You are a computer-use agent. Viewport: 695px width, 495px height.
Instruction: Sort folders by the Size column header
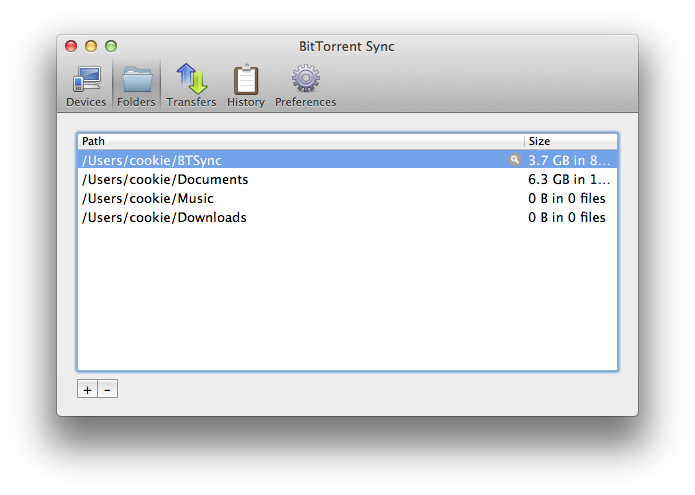(x=570, y=141)
